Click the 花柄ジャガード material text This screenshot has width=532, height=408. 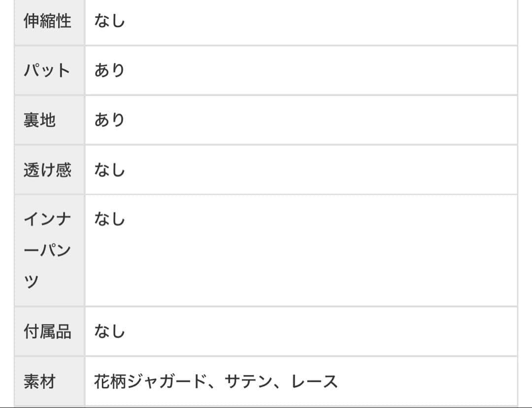[x=150, y=382]
